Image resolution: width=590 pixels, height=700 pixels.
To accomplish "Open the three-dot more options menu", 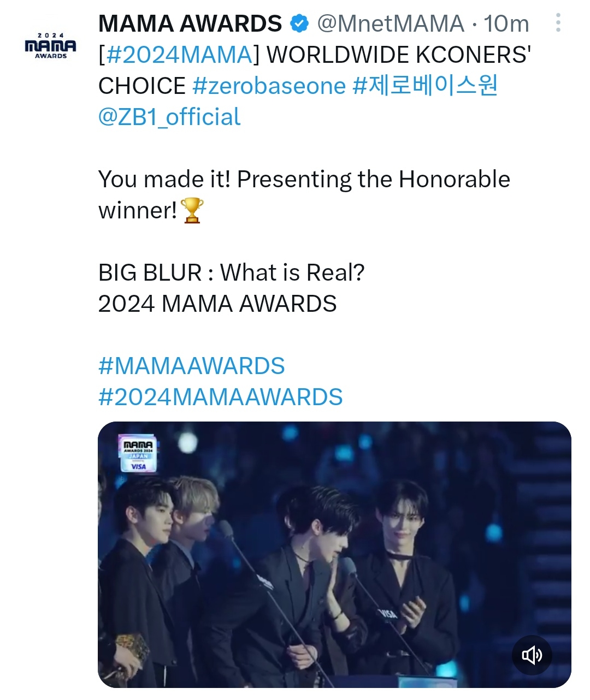I will [558, 23].
